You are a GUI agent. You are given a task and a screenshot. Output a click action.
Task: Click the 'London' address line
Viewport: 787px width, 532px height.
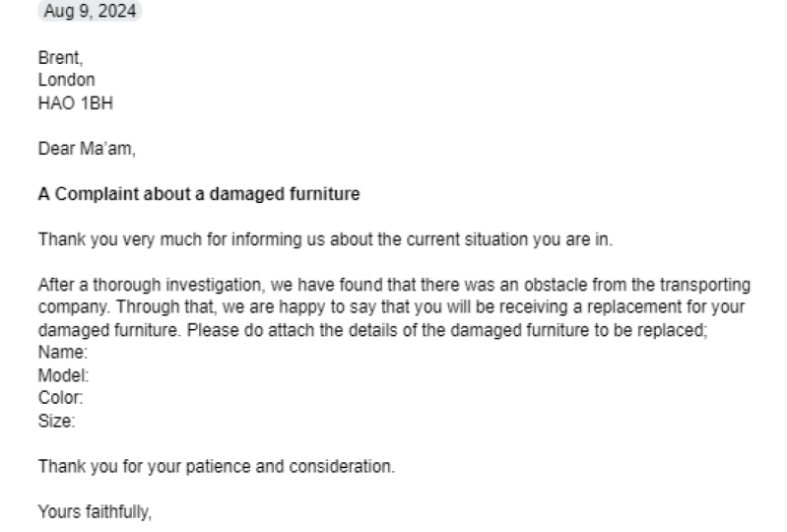point(66,80)
